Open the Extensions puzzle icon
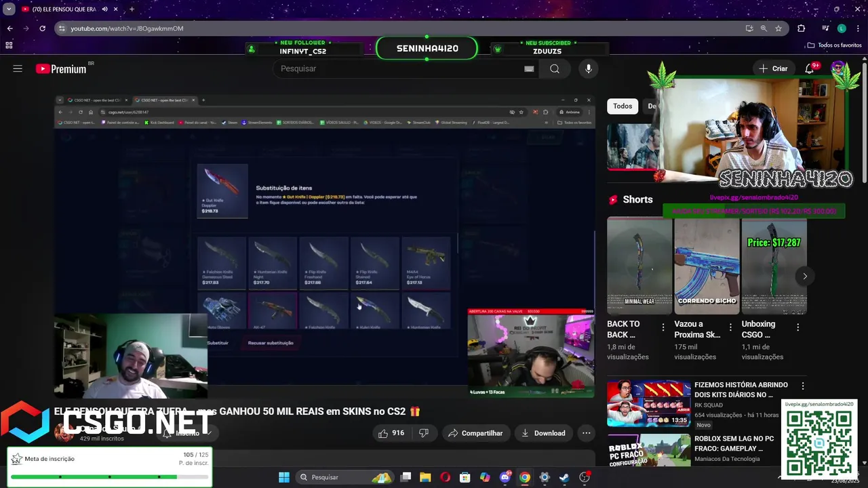 pyautogui.click(x=801, y=28)
